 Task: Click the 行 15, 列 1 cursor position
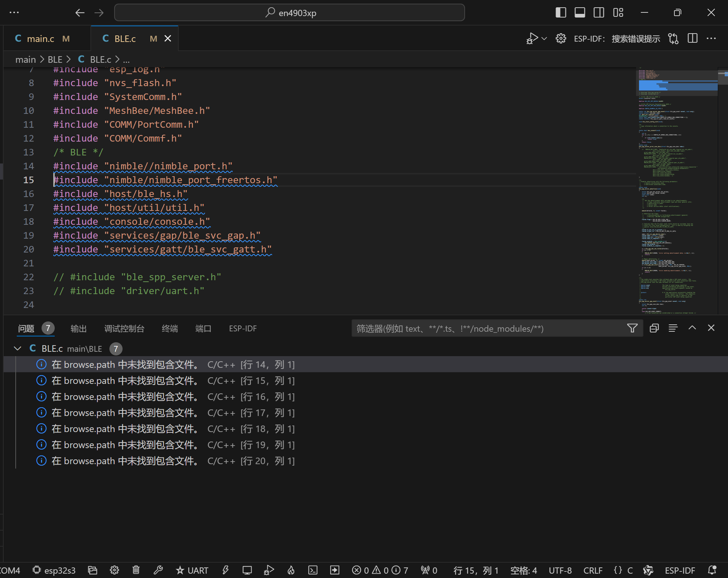tap(476, 570)
